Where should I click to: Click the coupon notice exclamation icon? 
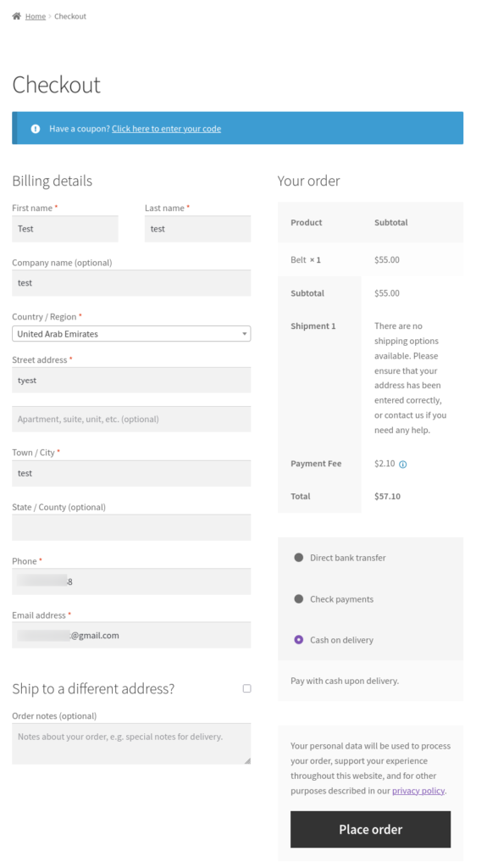coord(36,129)
